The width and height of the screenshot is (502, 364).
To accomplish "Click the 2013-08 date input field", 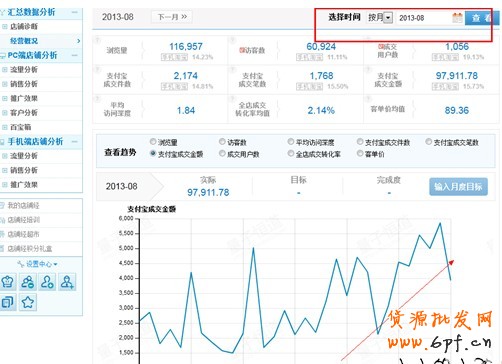I will (424, 18).
